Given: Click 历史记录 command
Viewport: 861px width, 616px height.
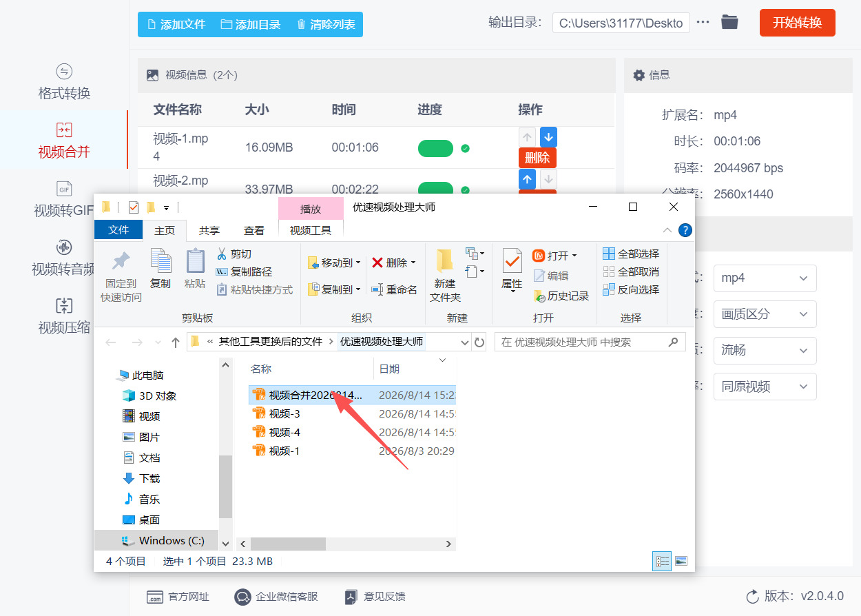Looking at the screenshot, I should click(561, 296).
